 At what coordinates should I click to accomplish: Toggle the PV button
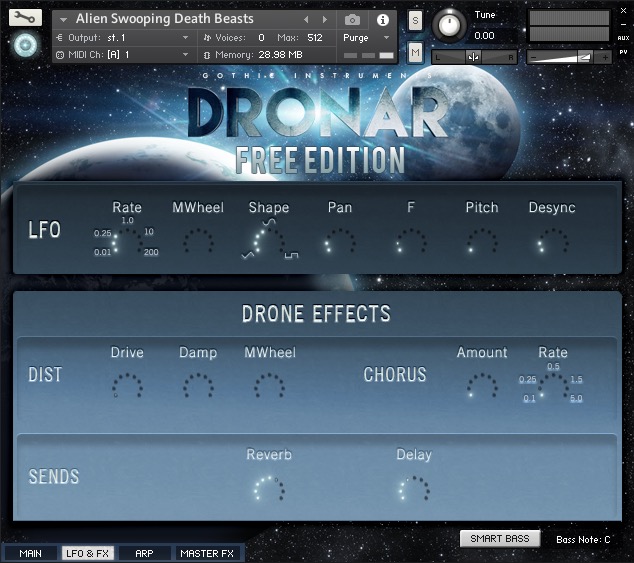(623, 52)
